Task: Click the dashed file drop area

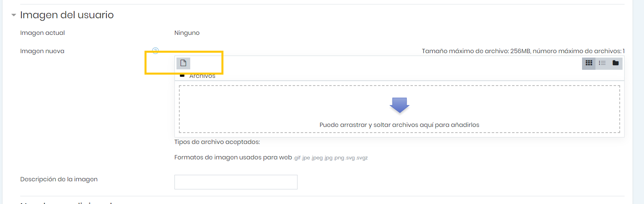Action: pyautogui.click(x=400, y=109)
